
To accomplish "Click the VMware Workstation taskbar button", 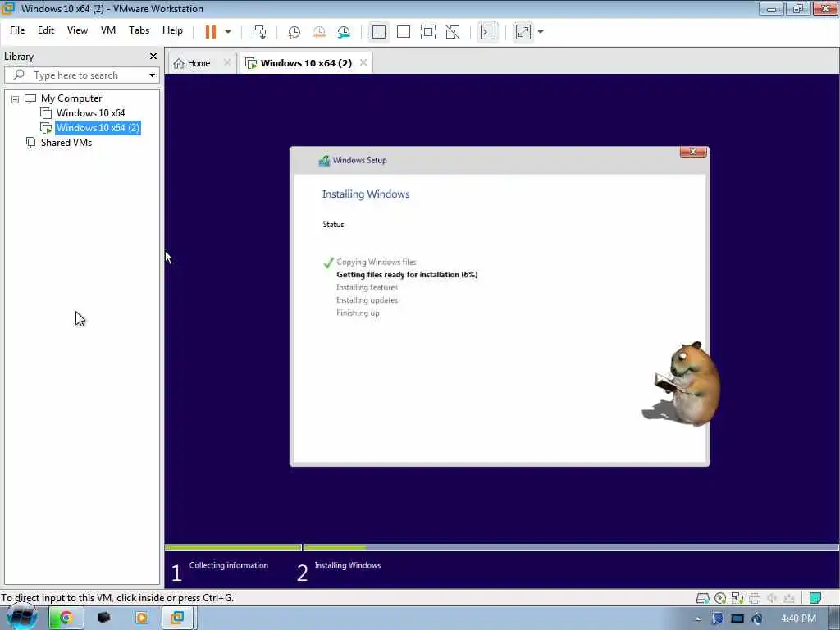I will (x=177, y=619).
